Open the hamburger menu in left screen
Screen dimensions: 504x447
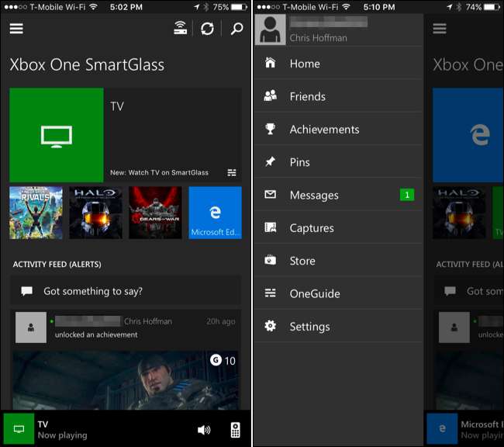coord(16,29)
